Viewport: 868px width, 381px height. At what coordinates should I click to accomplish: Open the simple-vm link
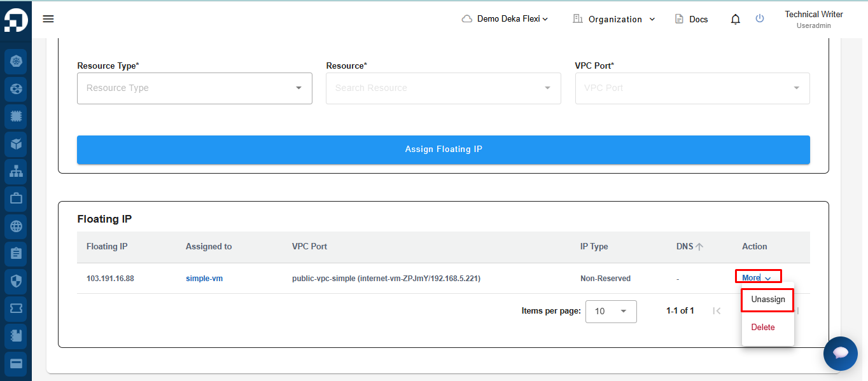tap(204, 279)
